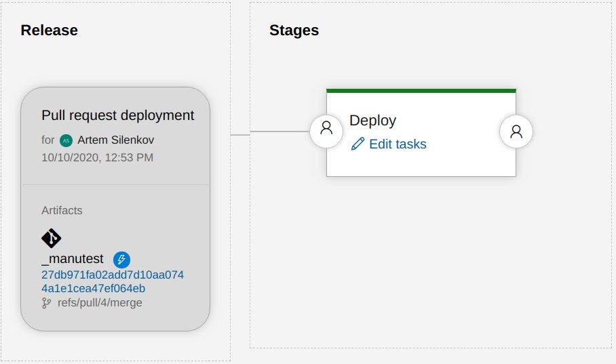
Task: Click the refs/pull/4/merge branch label
Action: (100, 303)
